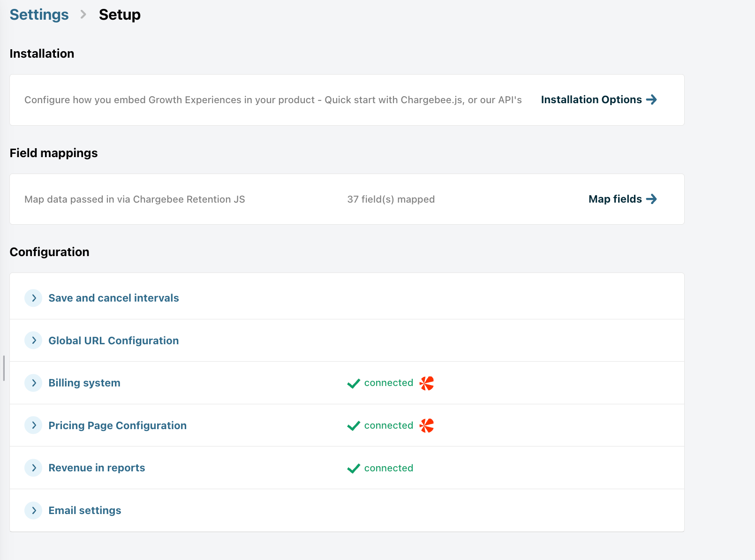Open Email settings title
Image resolution: width=755 pixels, height=560 pixels.
(85, 510)
